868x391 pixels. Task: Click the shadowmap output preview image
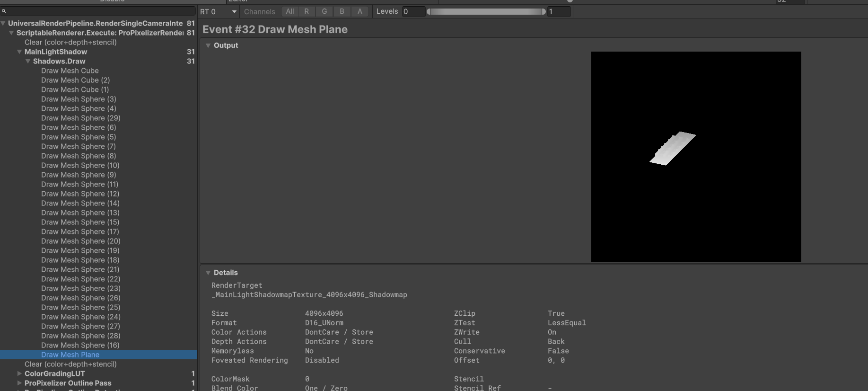click(x=696, y=157)
